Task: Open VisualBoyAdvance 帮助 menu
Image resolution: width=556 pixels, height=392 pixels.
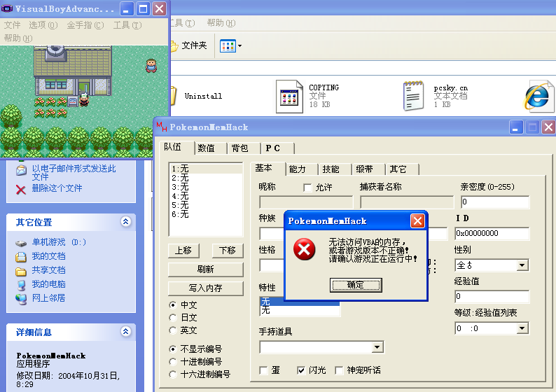Action: point(18,38)
